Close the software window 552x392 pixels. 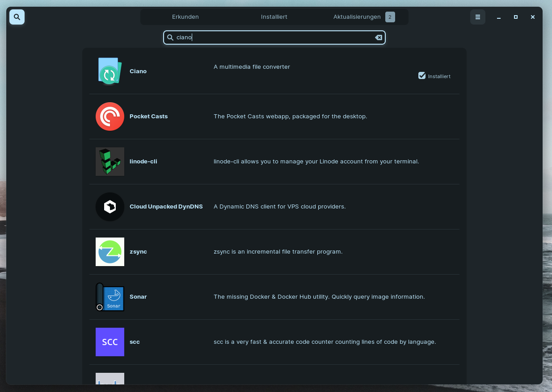coord(533,17)
